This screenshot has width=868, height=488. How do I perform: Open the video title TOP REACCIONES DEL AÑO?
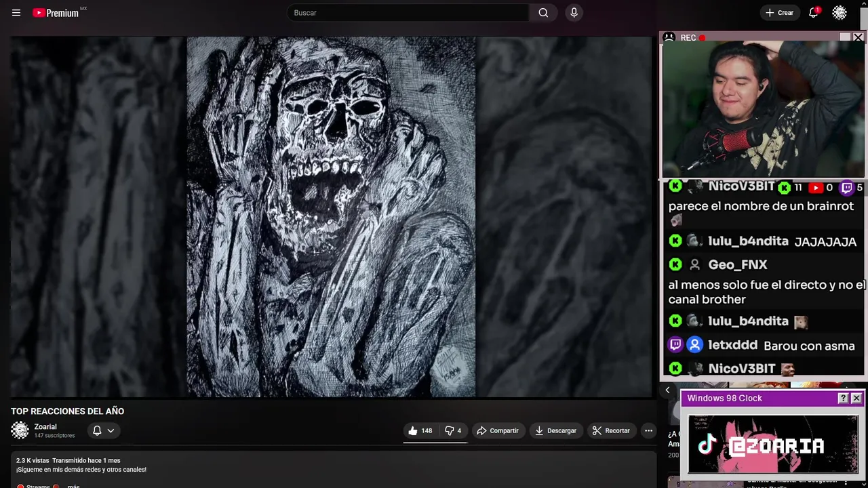point(67,411)
